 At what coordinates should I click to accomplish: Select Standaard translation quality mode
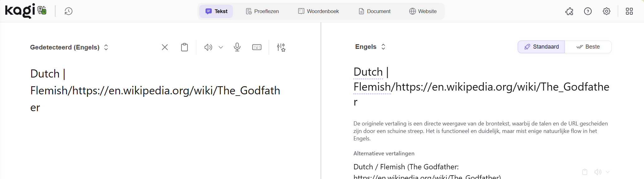[x=541, y=47]
